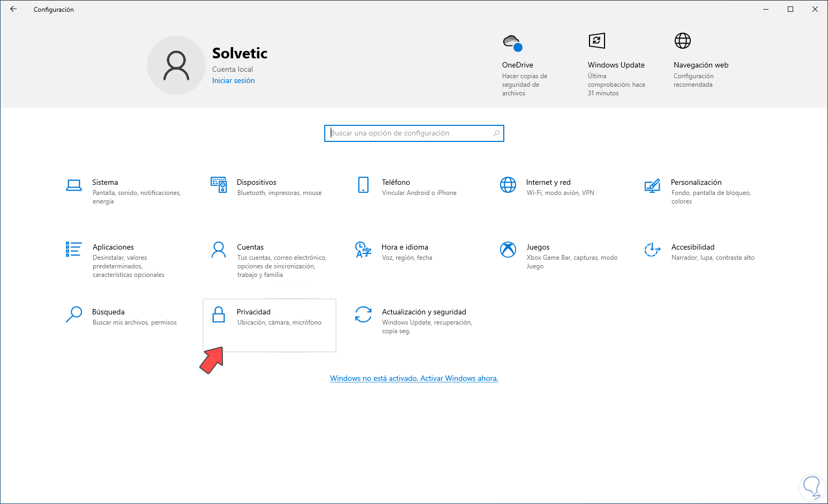This screenshot has width=828, height=504.
Task: Click 'Windows Update, recuperación, copia seg.' description
Action: [x=427, y=327]
